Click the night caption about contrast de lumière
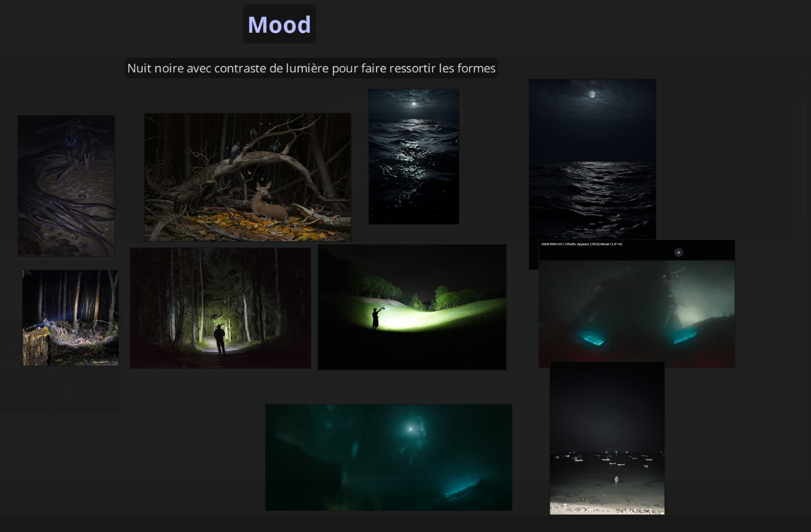Screen dimensions: 811x532 [311, 68]
